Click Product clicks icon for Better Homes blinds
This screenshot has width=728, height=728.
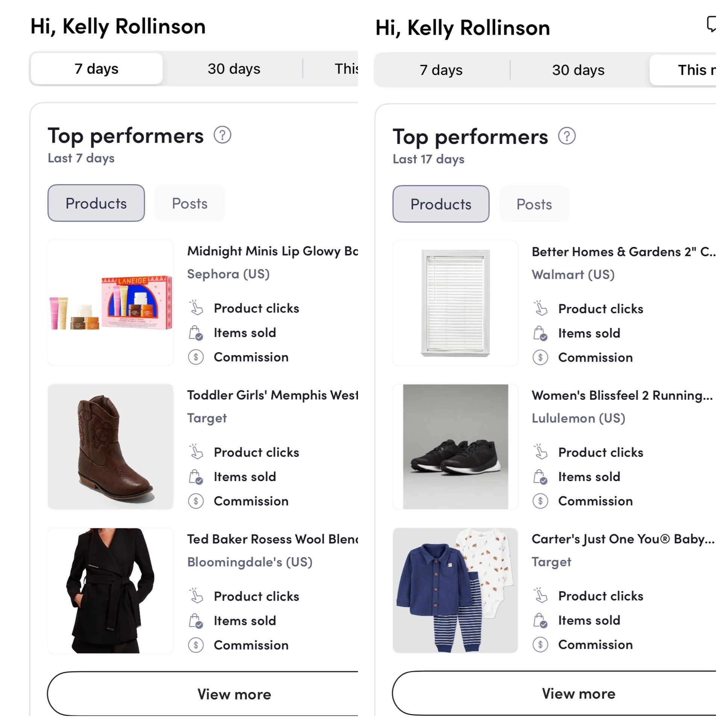(540, 308)
